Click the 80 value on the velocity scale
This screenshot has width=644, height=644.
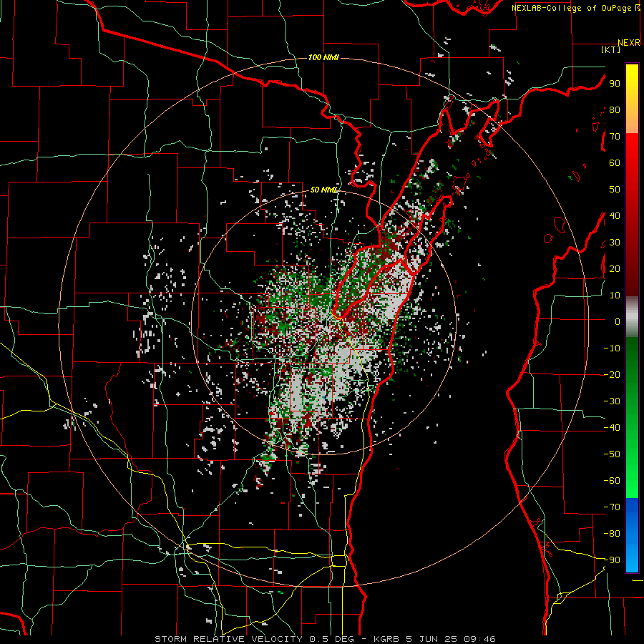[x=615, y=109]
